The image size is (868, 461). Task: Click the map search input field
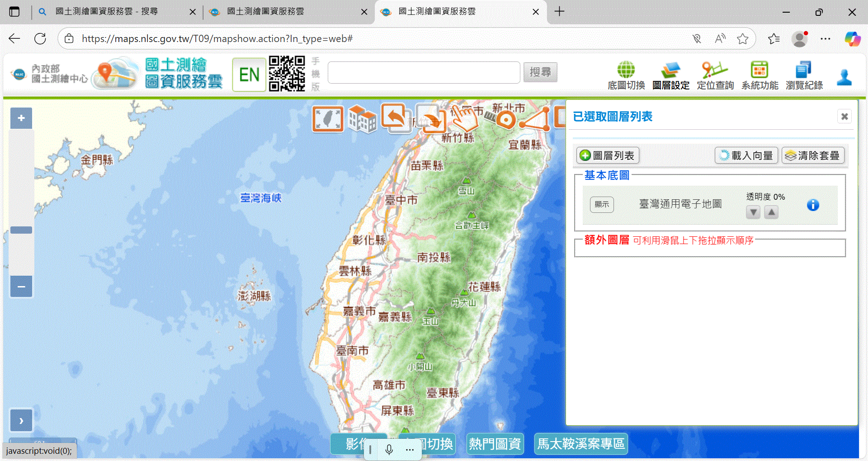(x=424, y=72)
